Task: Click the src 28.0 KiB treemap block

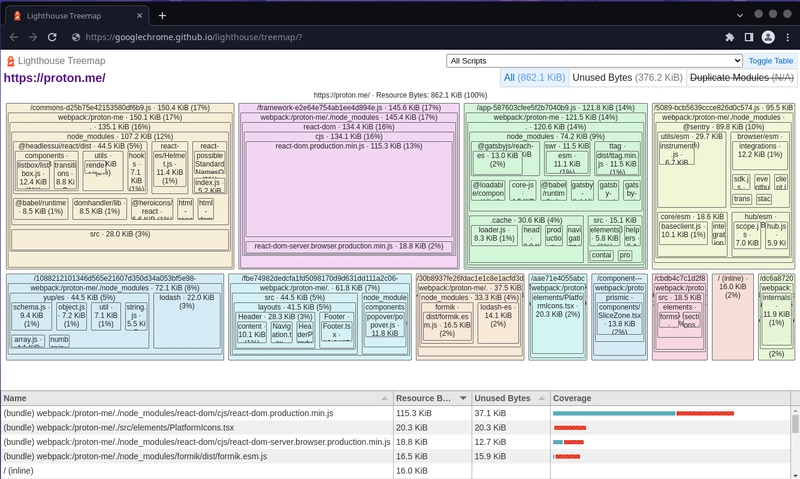Action: [120, 240]
